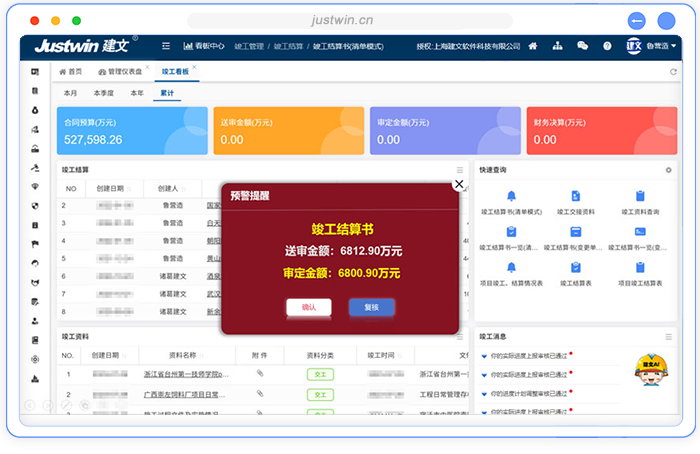Click 复核 button in warning dialog
The height and width of the screenshot is (454, 700).
tap(371, 307)
